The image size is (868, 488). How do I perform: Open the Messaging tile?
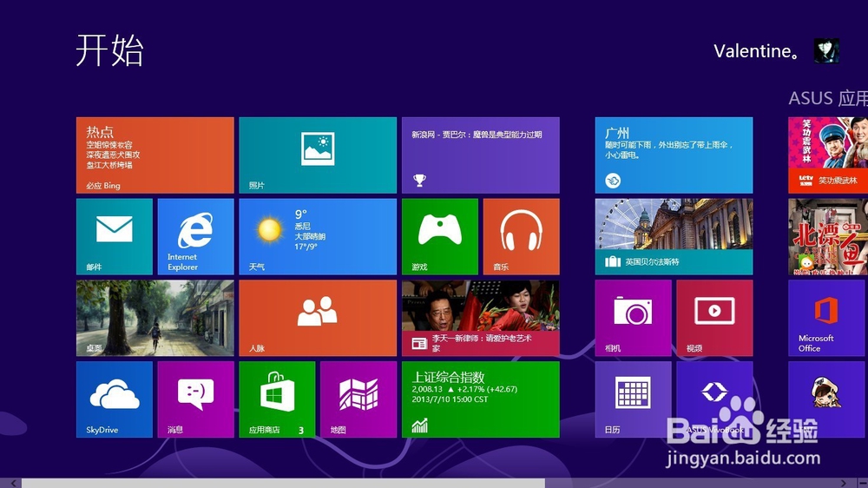pos(196,399)
